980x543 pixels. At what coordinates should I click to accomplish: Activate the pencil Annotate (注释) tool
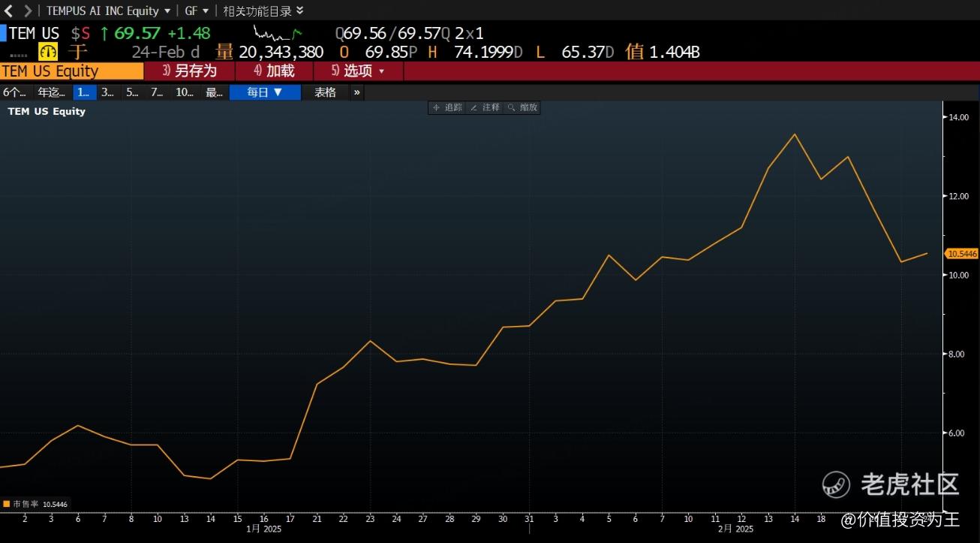(485, 107)
